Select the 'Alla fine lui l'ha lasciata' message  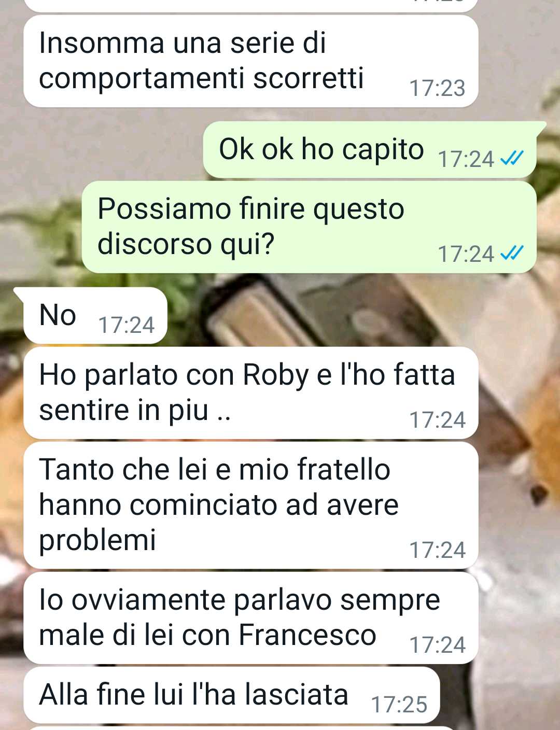click(231, 695)
